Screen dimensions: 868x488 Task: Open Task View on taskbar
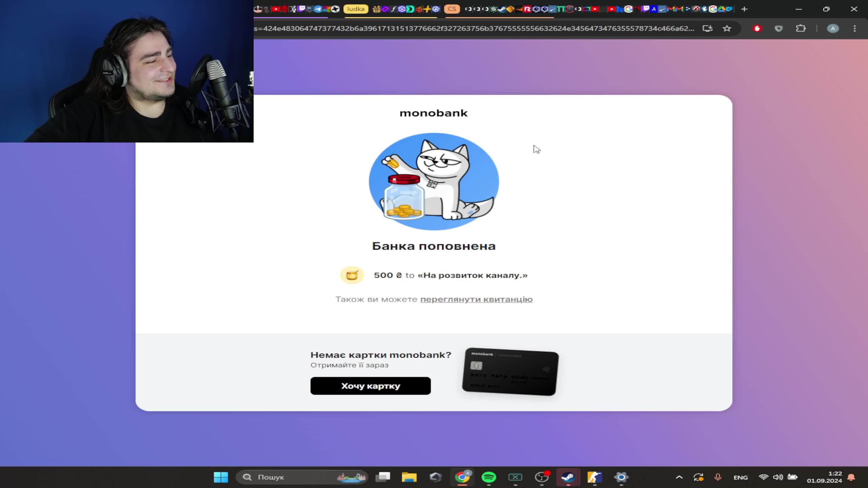(x=383, y=477)
